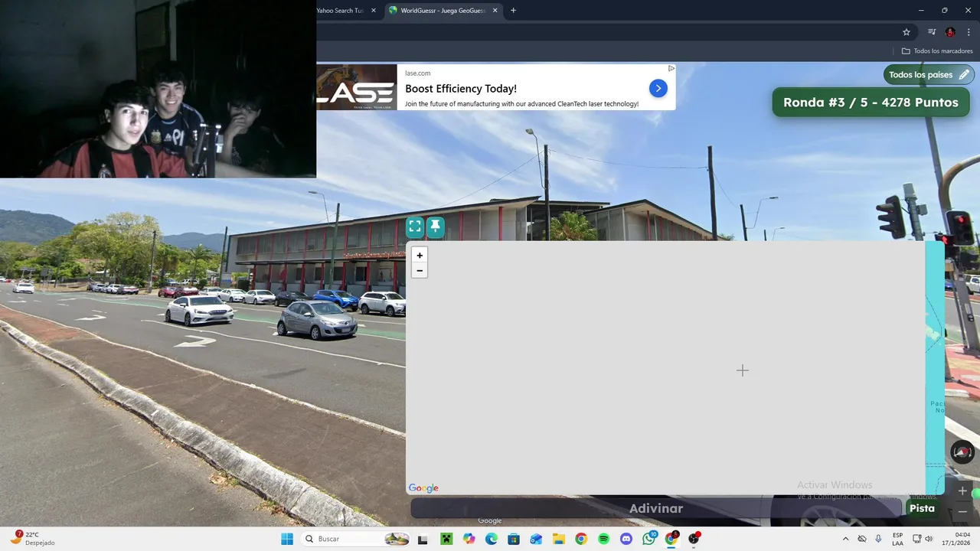Screen dimensions: 980x551
Task: Open Spotify from taskbar
Action: click(604, 539)
